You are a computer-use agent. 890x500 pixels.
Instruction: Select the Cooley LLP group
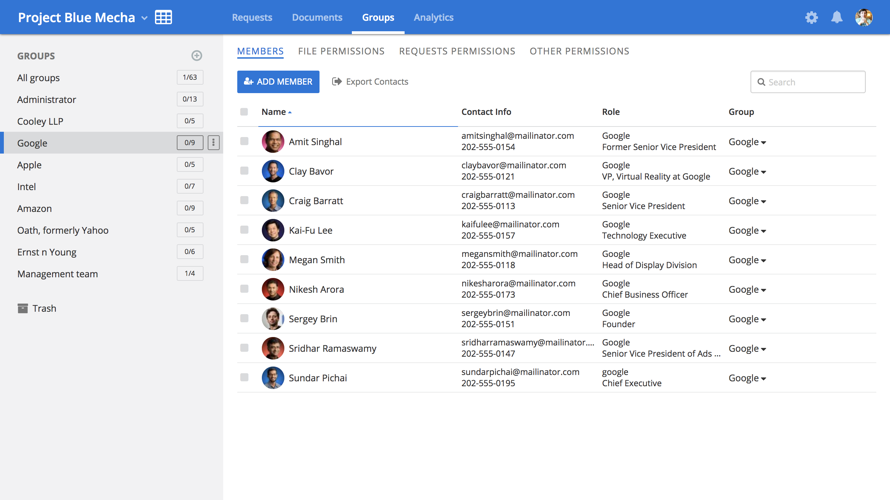40,121
